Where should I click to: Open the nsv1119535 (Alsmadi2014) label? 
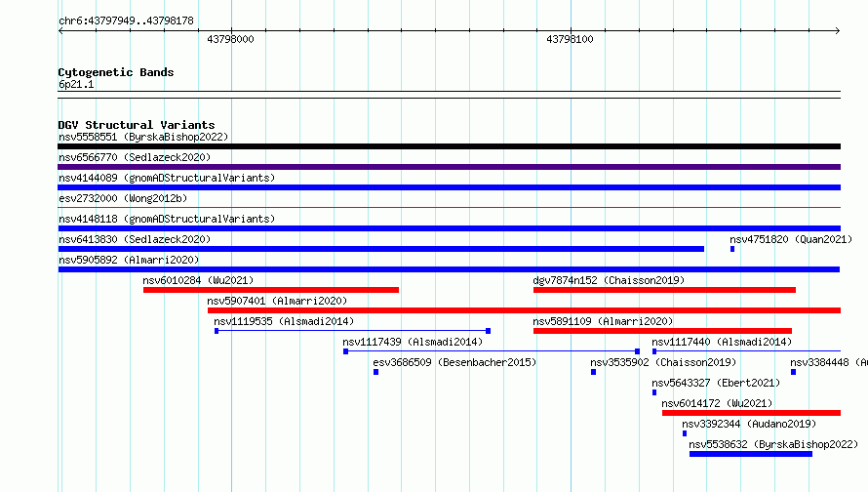tap(284, 321)
